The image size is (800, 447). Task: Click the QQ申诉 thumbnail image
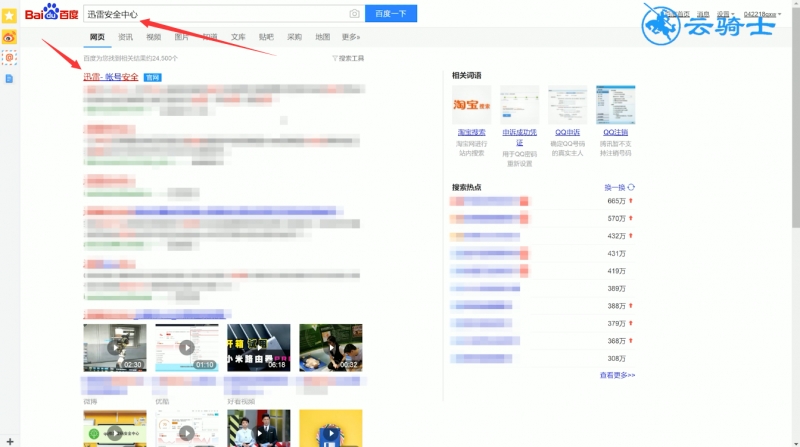pyautogui.click(x=567, y=105)
